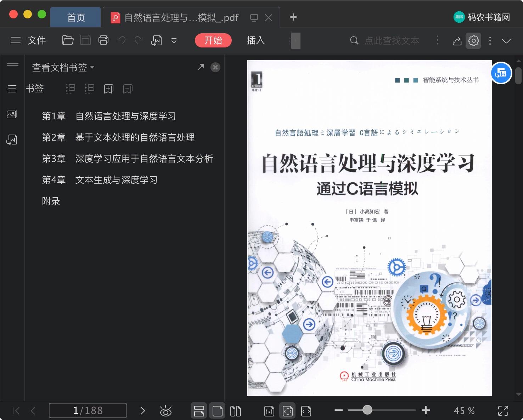Viewport: 523px width, 420px height.
Task: Click the 码农书籍网 account label
Action: pyautogui.click(x=482, y=17)
